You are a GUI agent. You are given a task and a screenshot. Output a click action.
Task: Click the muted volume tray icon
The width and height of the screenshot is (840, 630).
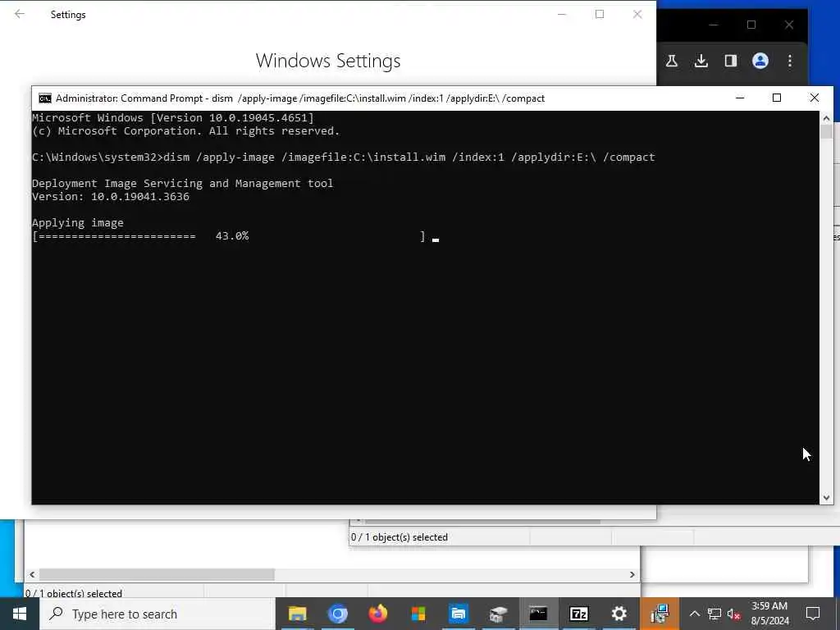coord(733,614)
